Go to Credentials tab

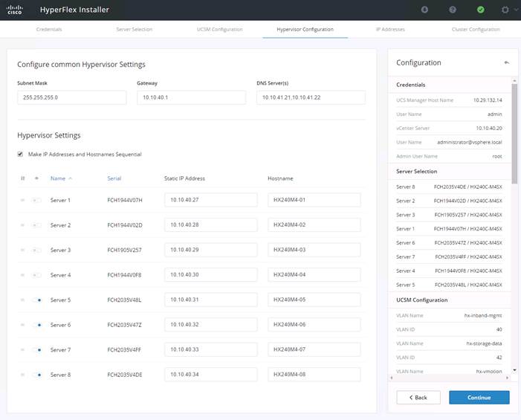pos(49,29)
